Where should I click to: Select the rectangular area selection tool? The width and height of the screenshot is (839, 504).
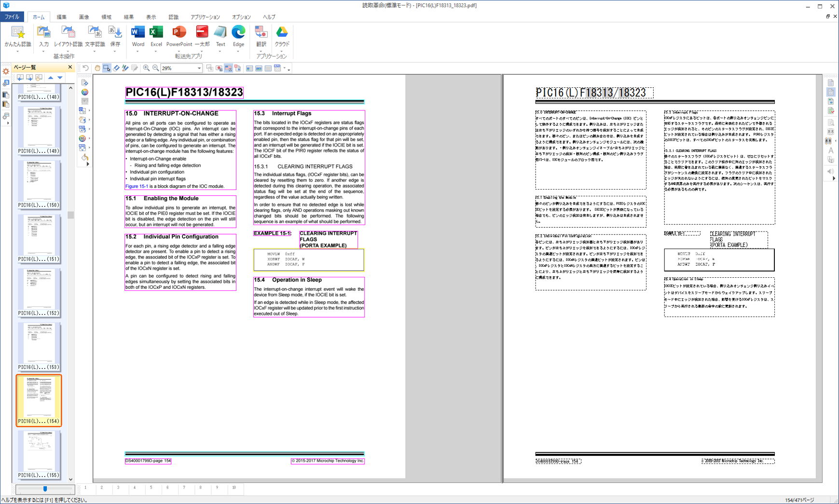tap(107, 68)
